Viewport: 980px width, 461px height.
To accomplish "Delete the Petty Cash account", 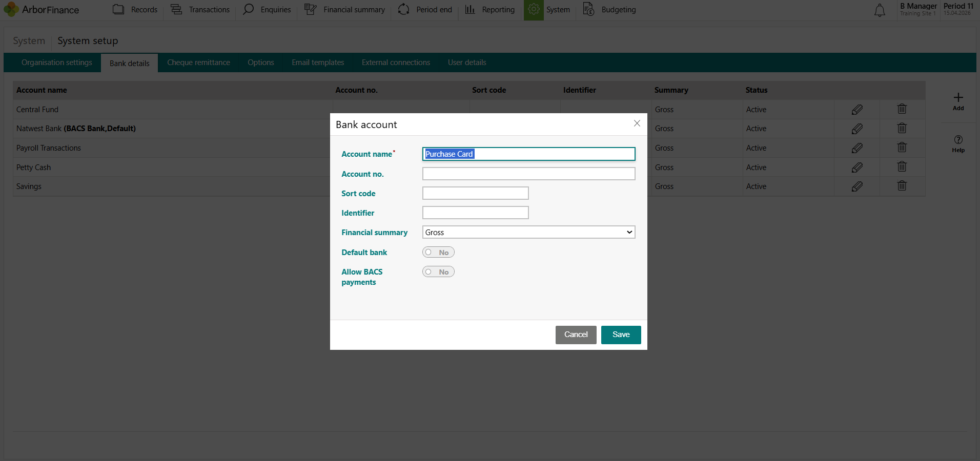I will (902, 167).
